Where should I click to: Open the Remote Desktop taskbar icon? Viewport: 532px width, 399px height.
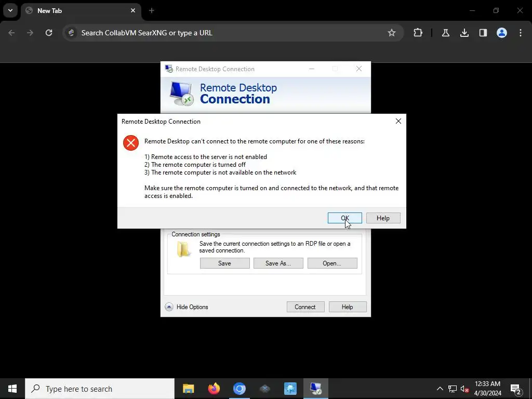tap(316, 389)
